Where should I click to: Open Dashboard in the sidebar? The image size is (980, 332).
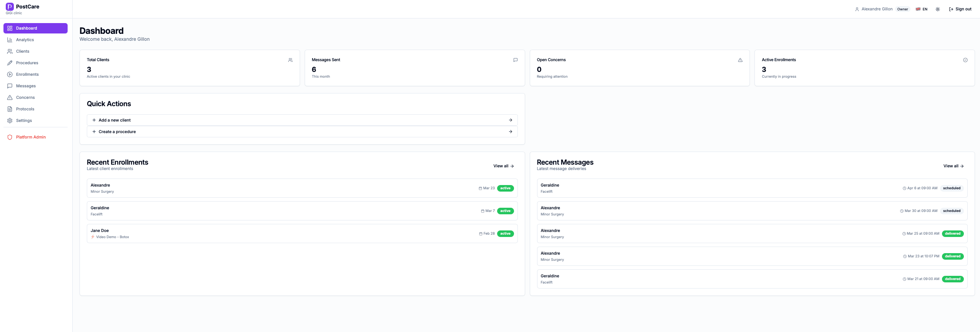pos(35,28)
